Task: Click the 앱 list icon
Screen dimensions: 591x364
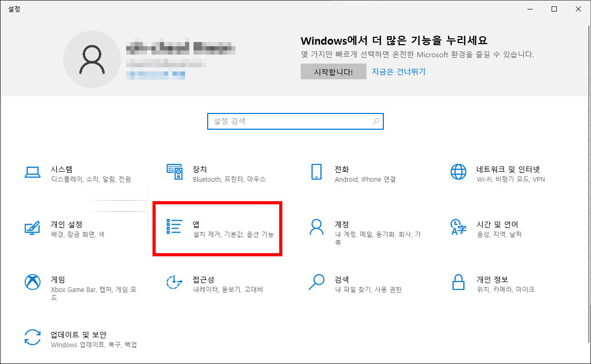Action: click(x=174, y=226)
